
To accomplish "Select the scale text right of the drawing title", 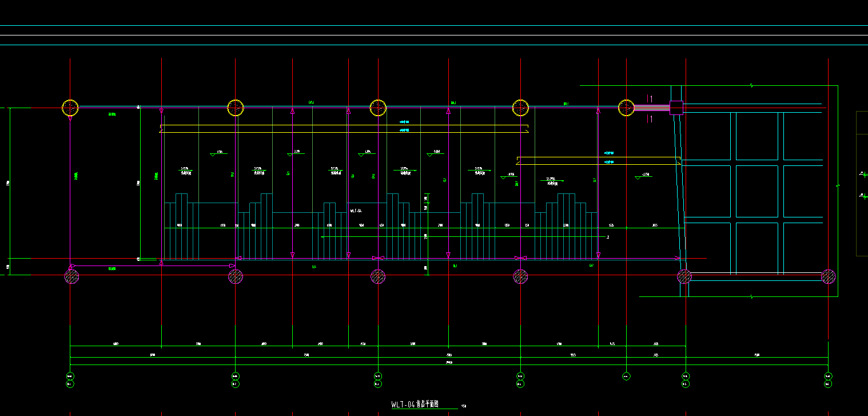I will (463, 406).
